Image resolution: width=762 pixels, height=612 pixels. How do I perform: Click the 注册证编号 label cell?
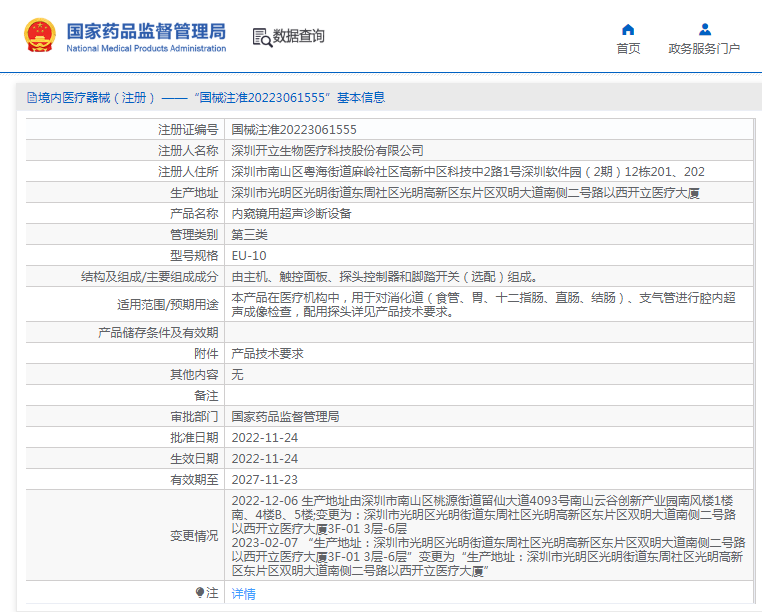tap(125, 130)
